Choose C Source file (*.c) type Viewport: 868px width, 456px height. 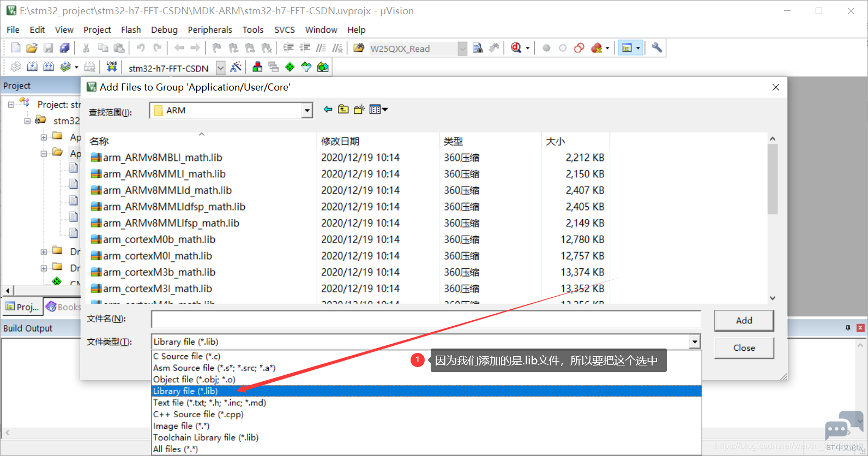point(426,356)
